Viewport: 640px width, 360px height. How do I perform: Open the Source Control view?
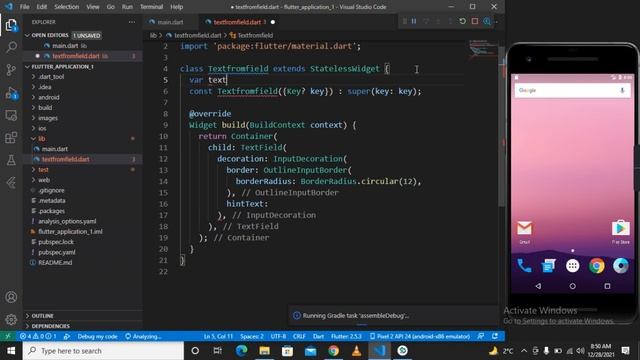pos(11,70)
